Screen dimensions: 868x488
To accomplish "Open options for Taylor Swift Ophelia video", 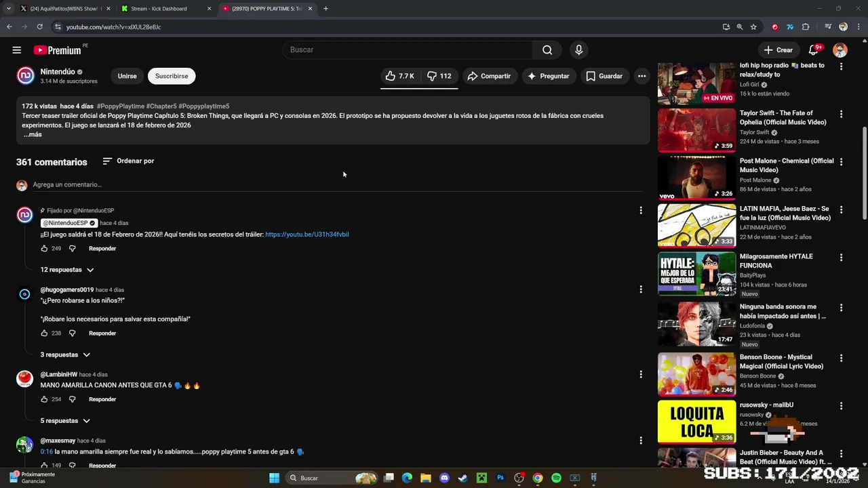I will pos(841,114).
